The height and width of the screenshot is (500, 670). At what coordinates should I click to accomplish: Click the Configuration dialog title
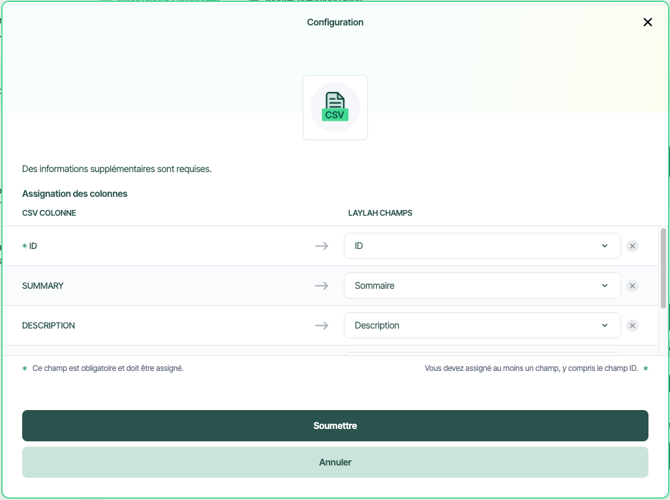pyautogui.click(x=335, y=22)
